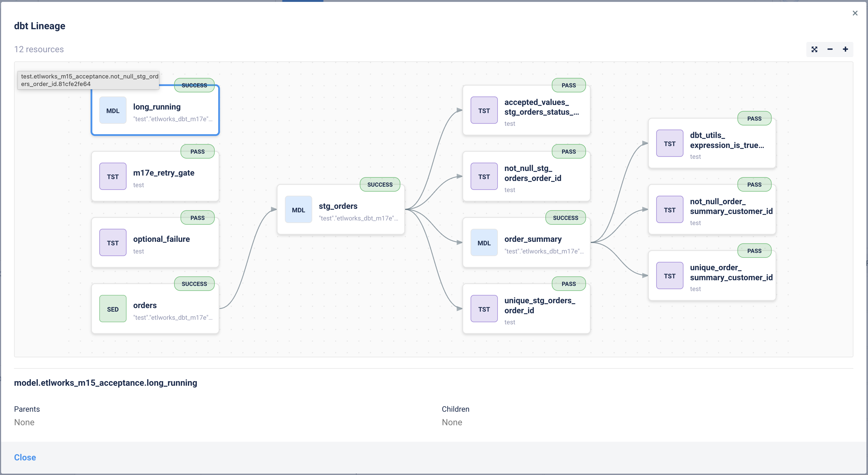This screenshot has width=868, height=475.
Task: Zoom out the lineage graph
Action: pyautogui.click(x=830, y=50)
